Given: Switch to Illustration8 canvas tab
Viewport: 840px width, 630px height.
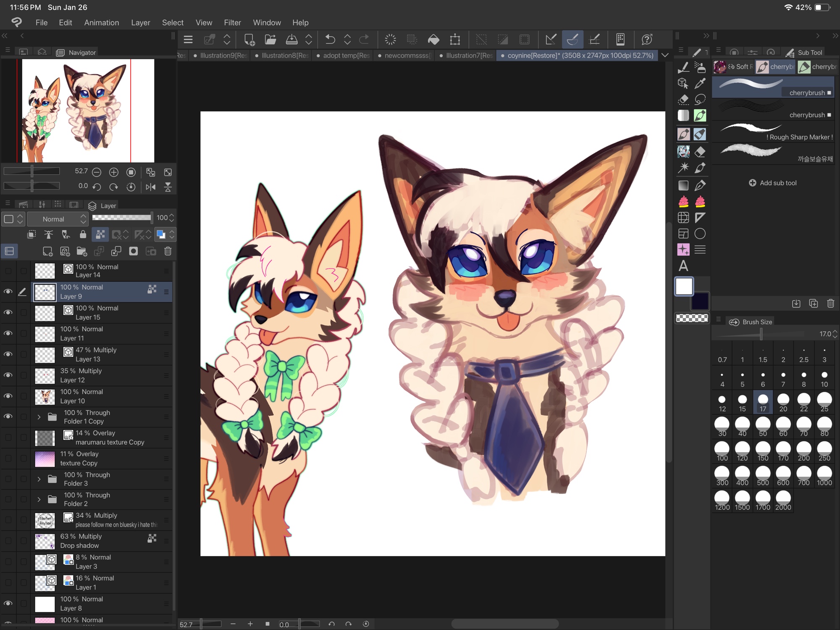Looking at the screenshot, I should click(282, 55).
